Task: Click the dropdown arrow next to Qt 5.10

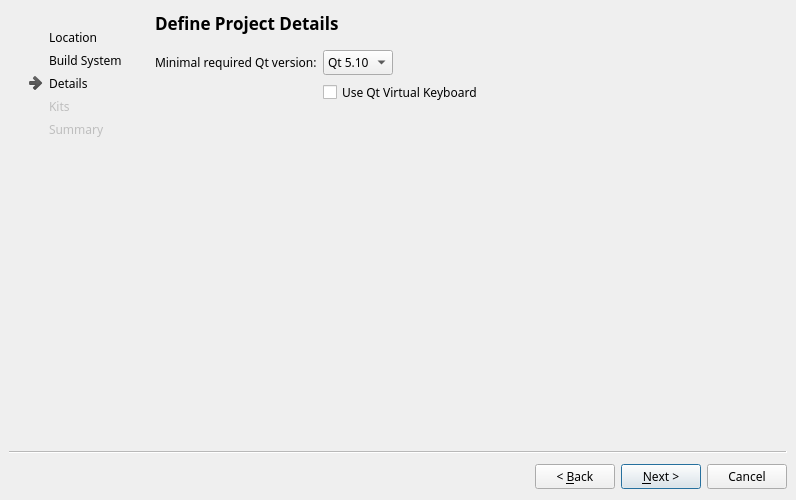Action: click(x=381, y=63)
